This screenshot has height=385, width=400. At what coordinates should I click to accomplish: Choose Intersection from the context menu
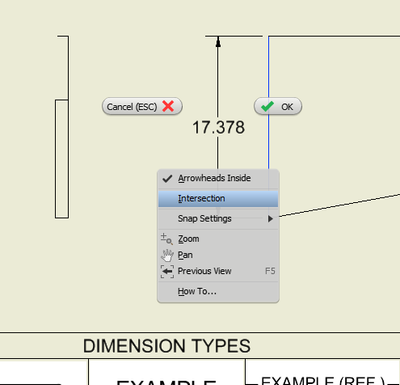coord(218,198)
